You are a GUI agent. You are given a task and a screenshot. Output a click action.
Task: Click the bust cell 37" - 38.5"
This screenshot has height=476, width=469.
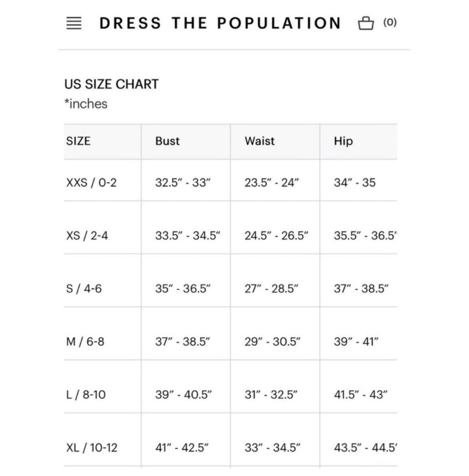click(x=183, y=342)
